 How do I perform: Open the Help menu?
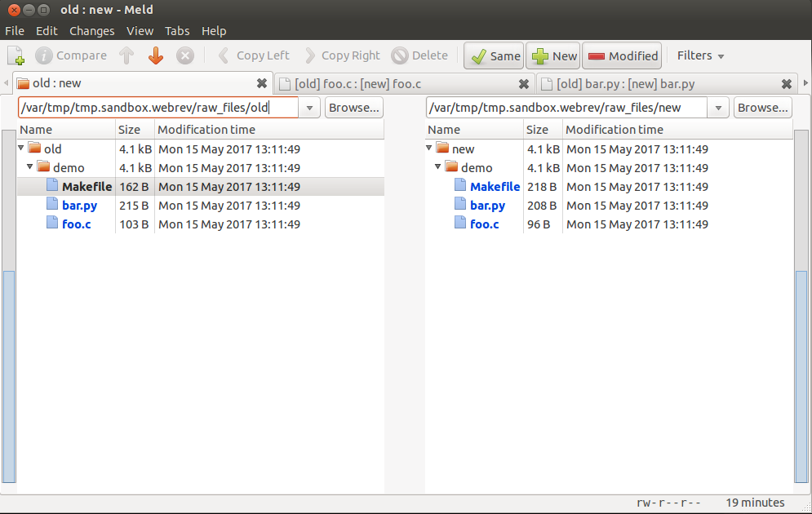point(214,31)
